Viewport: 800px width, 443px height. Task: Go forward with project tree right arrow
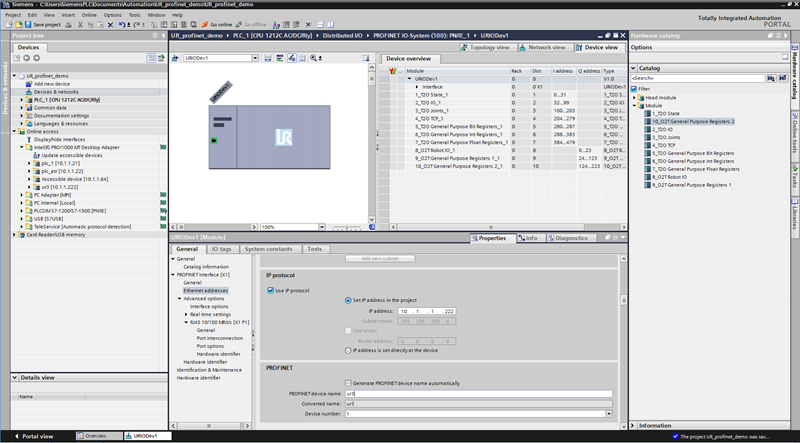tap(36, 58)
